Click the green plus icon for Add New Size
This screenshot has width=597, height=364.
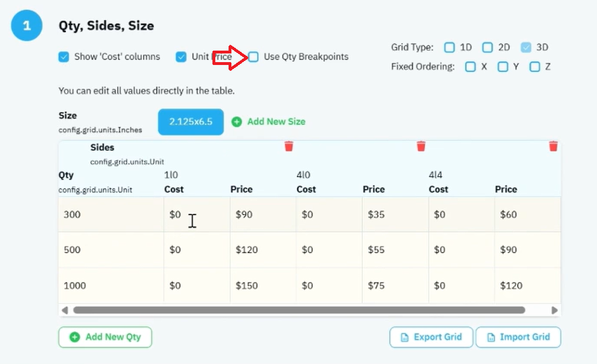(x=237, y=122)
